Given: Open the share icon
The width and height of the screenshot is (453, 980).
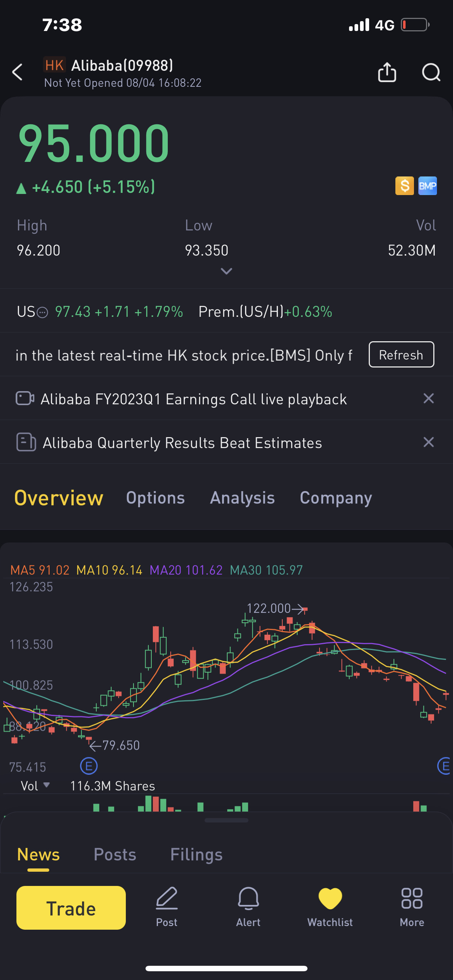Looking at the screenshot, I should [x=387, y=72].
